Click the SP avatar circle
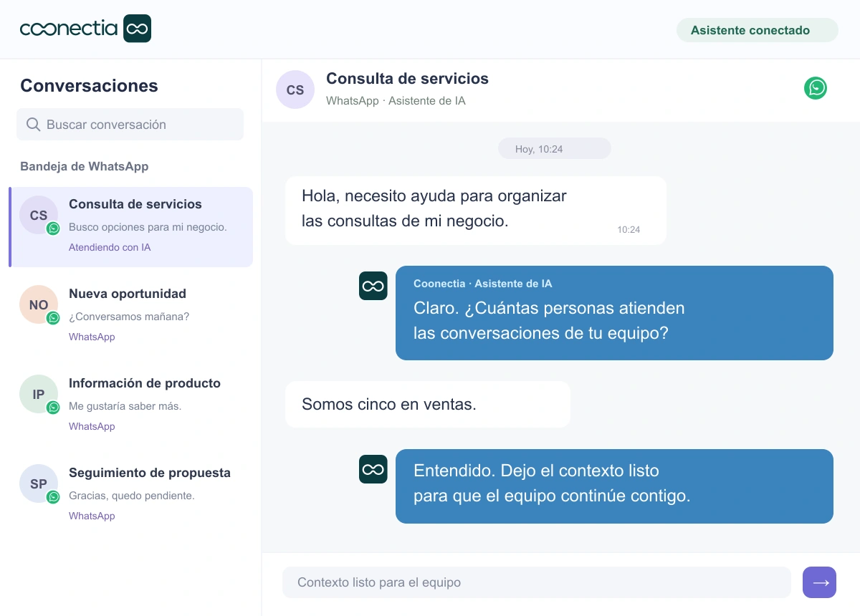This screenshot has height=616, width=860. 39,483
